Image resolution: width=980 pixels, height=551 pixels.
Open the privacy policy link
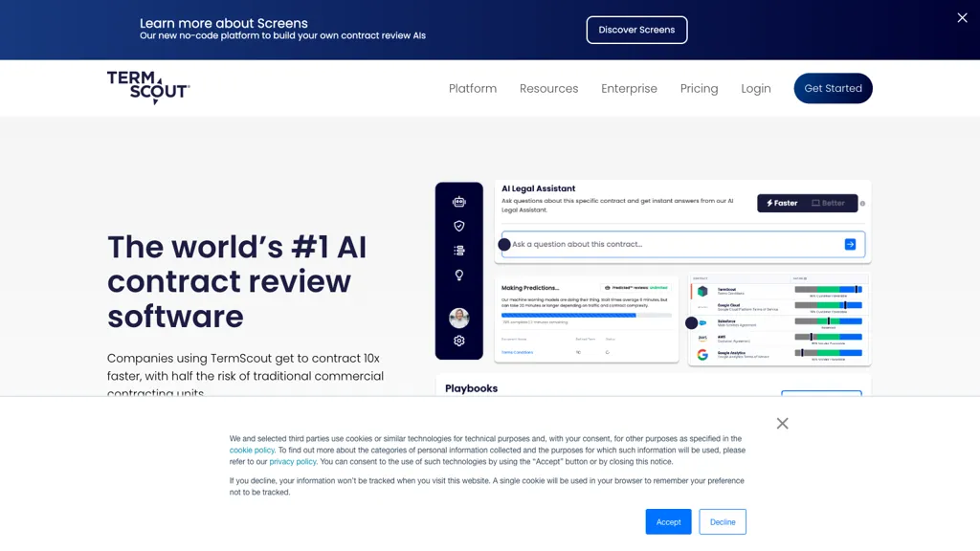click(293, 462)
